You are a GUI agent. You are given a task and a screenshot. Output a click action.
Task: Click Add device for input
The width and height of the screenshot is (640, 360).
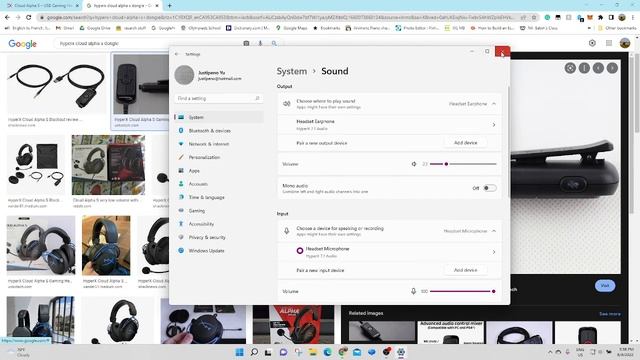pos(465,270)
